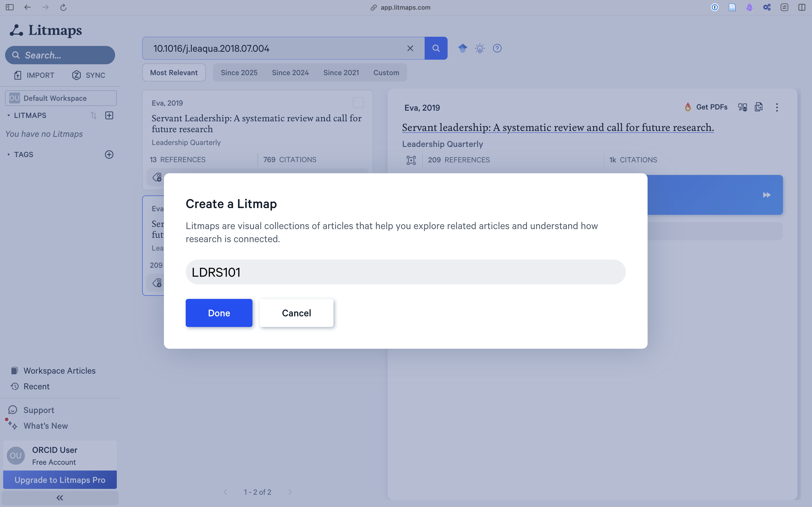Tick checkbox on first Eva 2019 result

(x=358, y=103)
